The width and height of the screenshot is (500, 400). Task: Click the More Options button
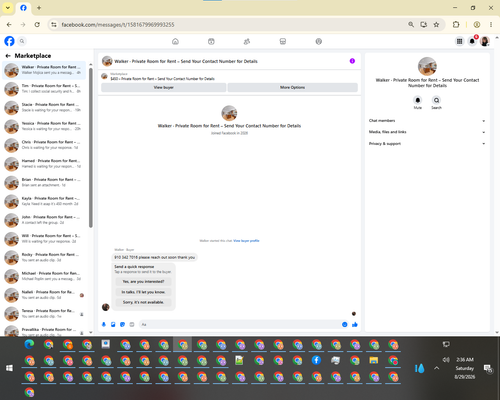(x=293, y=87)
